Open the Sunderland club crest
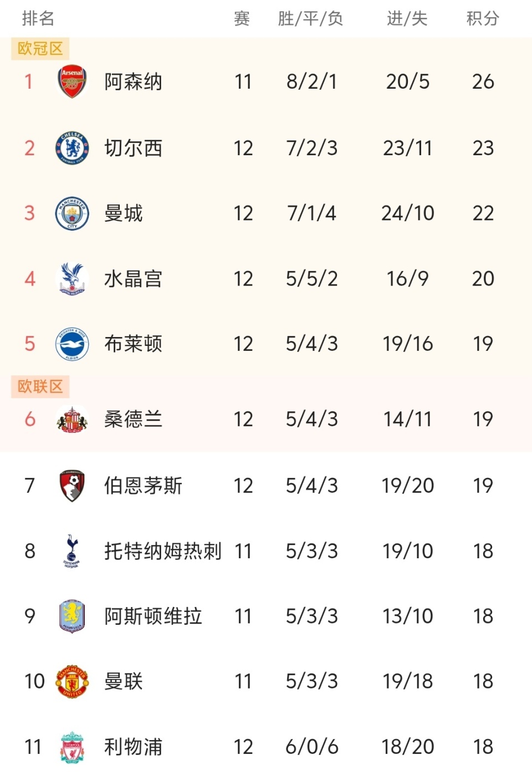The width and height of the screenshot is (532, 780). [72, 419]
